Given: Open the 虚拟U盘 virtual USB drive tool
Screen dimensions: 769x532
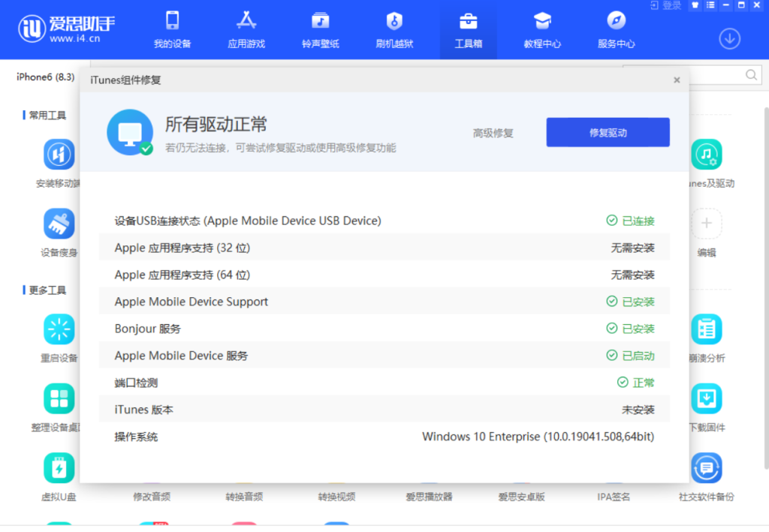Looking at the screenshot, I should (59, 467).
